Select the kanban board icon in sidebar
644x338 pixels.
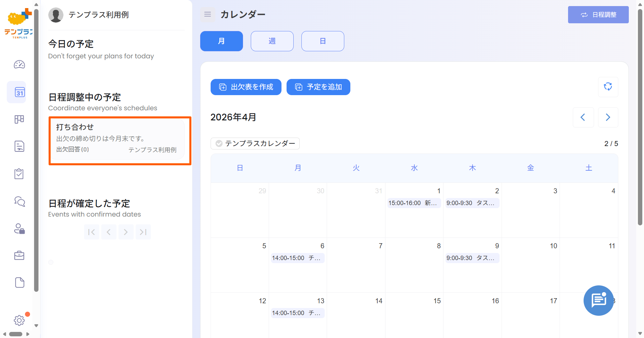pyautogui.click(x=19, y=119)
